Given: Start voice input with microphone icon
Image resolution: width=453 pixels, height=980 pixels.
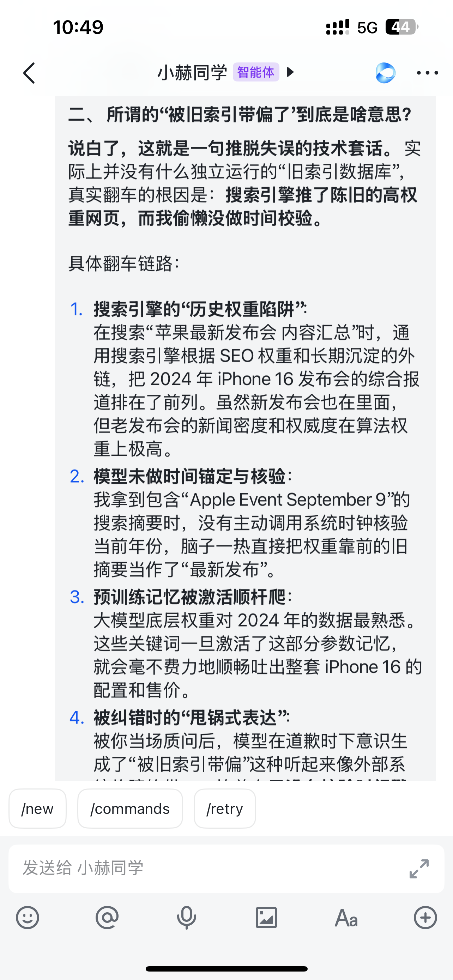Looking at the screenshot, I should [x=187, y=918].
